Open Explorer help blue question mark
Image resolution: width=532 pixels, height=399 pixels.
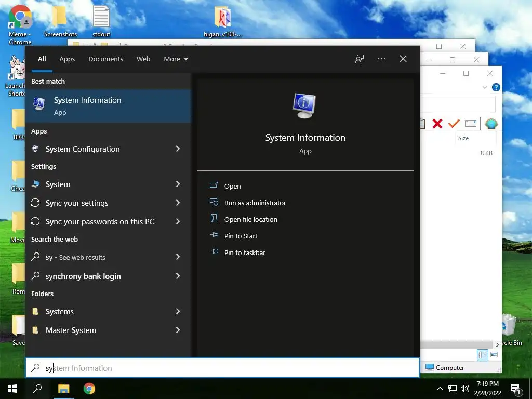click(496, 87)
